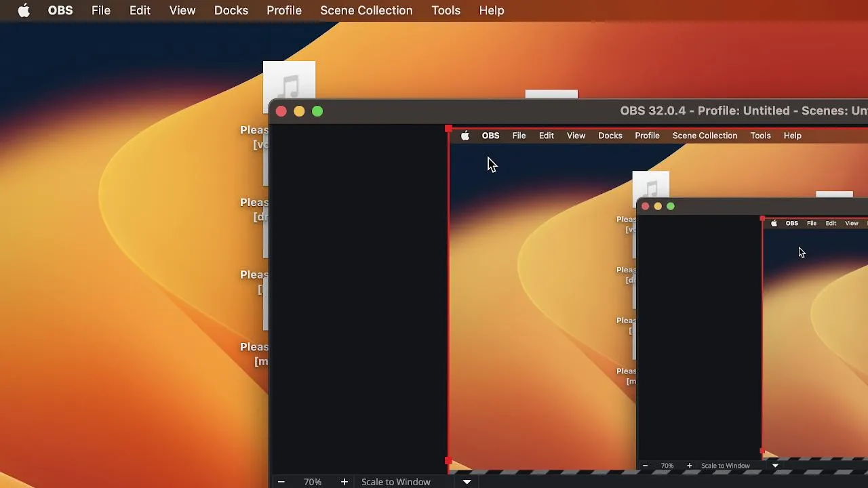Click the red close dot of the window shown in the preview
Viewport: 868px width, 488px height.
click(x=645, y=206)
